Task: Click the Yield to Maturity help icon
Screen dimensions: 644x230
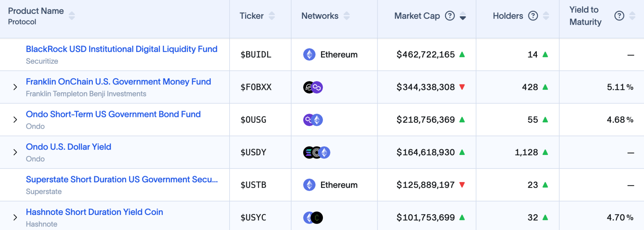Action: [x=619, y=16]
